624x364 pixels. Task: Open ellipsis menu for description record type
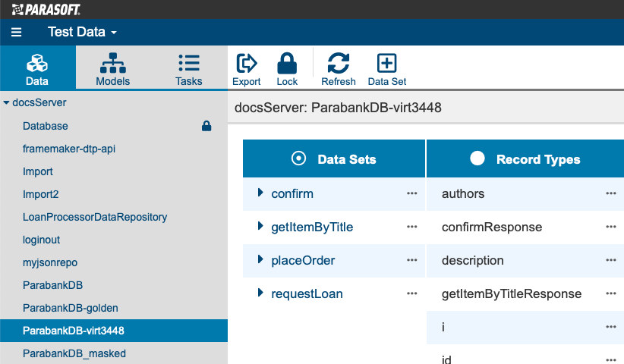coord(611,260)
